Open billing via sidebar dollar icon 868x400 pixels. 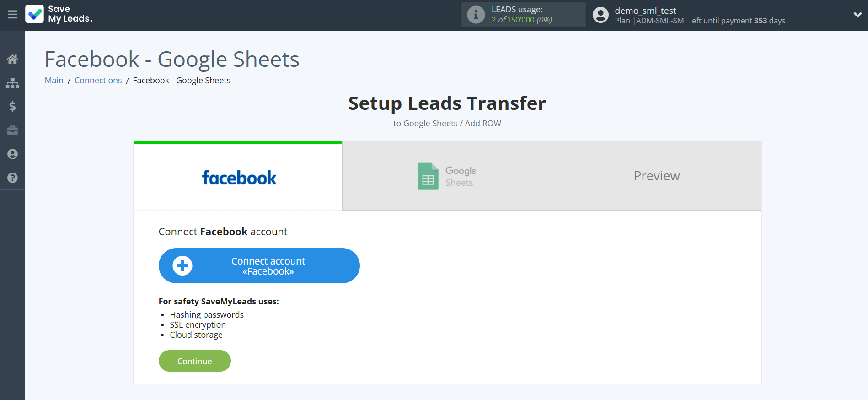point(12,107)
